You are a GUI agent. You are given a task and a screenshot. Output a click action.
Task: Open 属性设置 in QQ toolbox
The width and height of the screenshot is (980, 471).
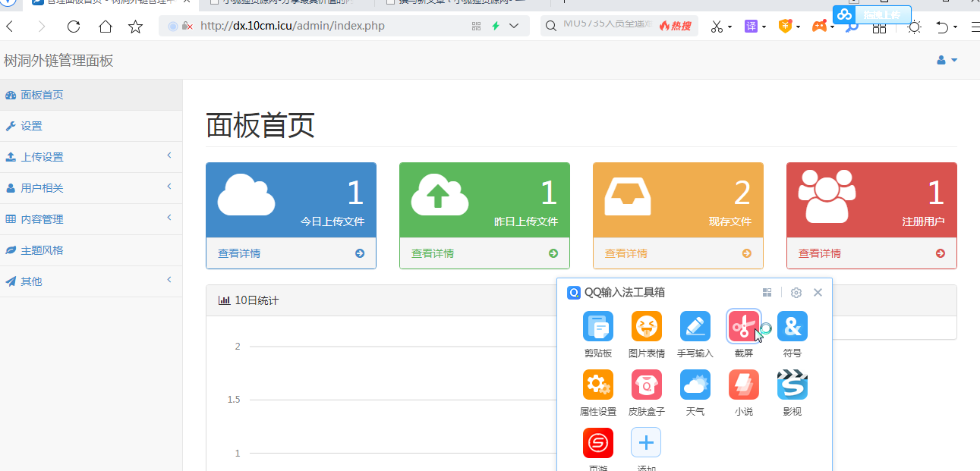pyautogui.click(x=597, y=385)
